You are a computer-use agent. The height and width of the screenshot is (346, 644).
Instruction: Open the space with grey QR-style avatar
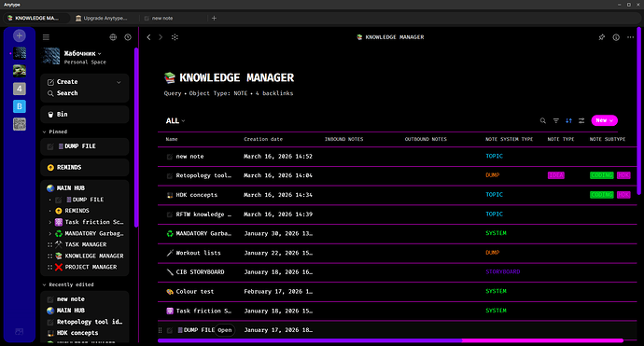point(20,124)
